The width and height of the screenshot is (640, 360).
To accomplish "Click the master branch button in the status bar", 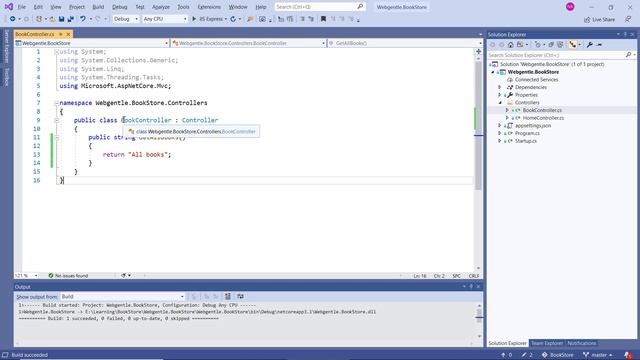I will click(x=598, y=355).
